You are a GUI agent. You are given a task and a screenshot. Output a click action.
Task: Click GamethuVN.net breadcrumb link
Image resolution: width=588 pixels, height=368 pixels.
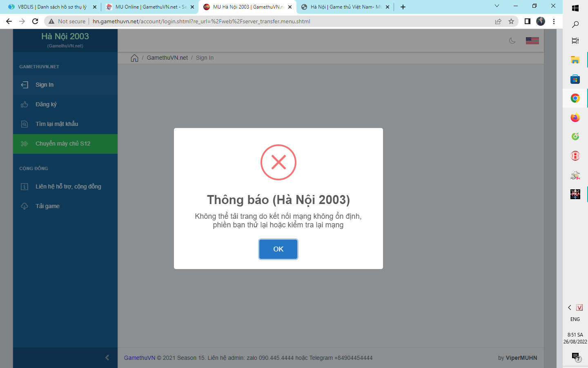coord(167,58)
